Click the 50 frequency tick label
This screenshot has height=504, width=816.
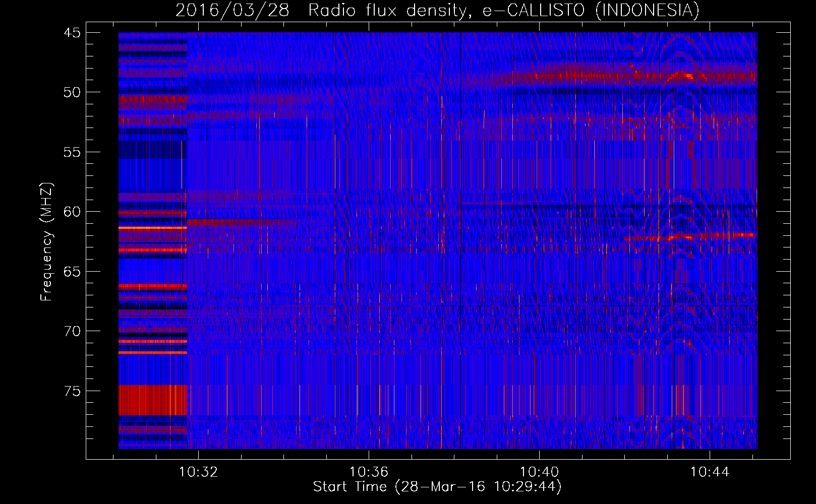[72, 92]
